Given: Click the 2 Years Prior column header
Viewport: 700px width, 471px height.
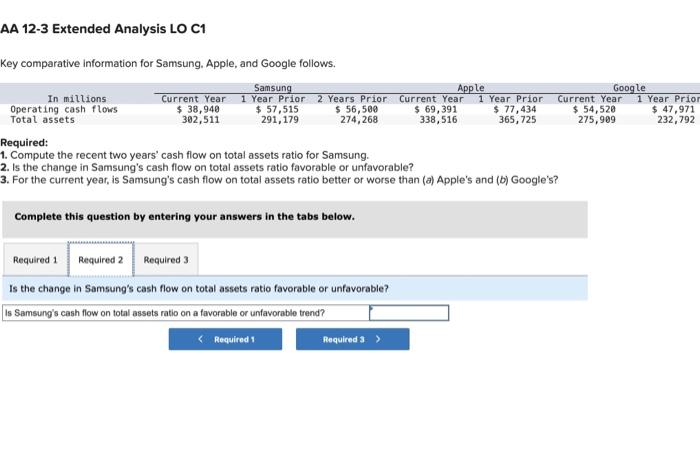Looking at the screenshot, I should coord(352,99).
